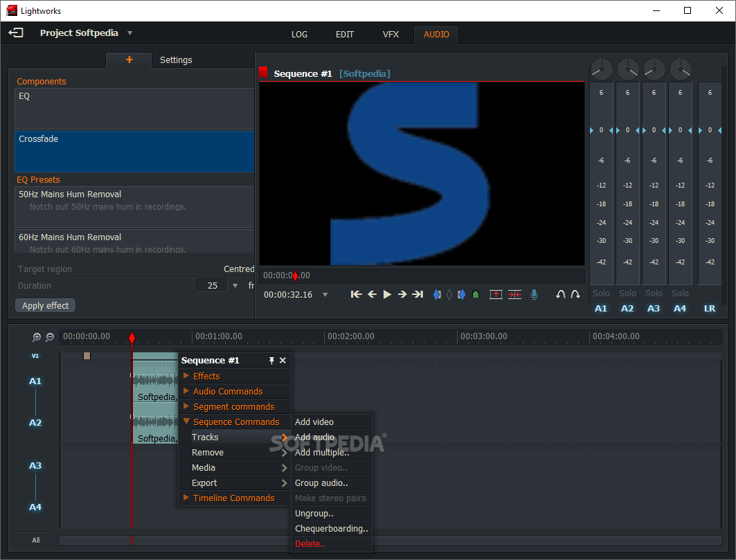Select the EQ component
This screenshot has height=560, width=736.
point(135,109)
